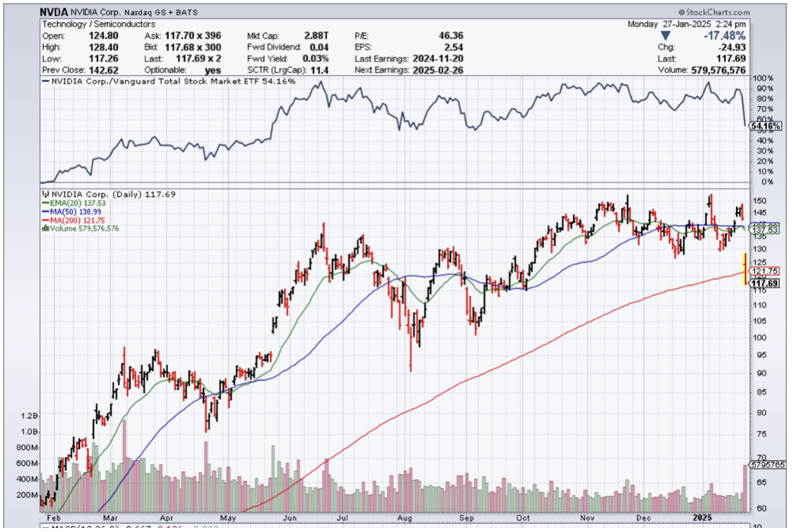This screenshot has width=794, height=532.
Task: Click the down-triangle price change indicator
Action: pos(665,36)
